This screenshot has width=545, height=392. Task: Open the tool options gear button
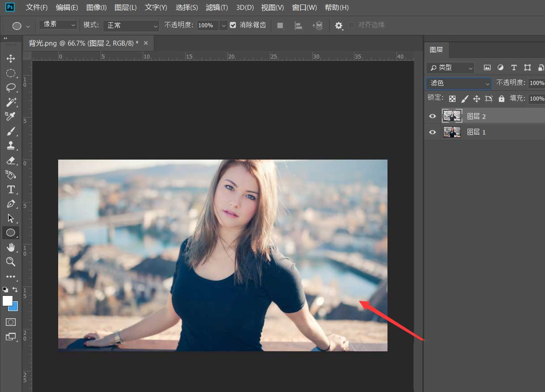pos(339,25)
